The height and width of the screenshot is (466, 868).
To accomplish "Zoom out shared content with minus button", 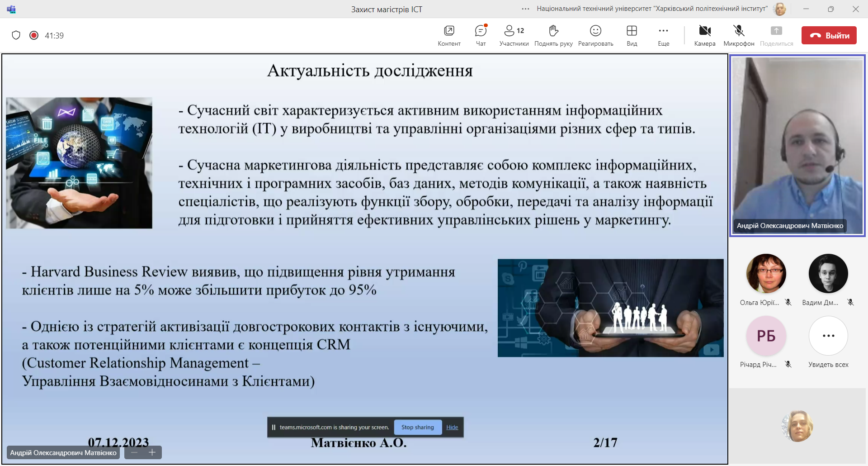I will pos(134,452).
